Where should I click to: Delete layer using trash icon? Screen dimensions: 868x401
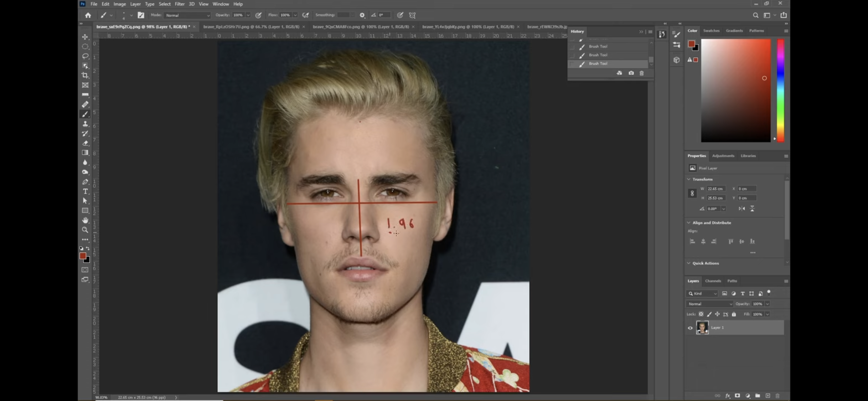(778, 396)
